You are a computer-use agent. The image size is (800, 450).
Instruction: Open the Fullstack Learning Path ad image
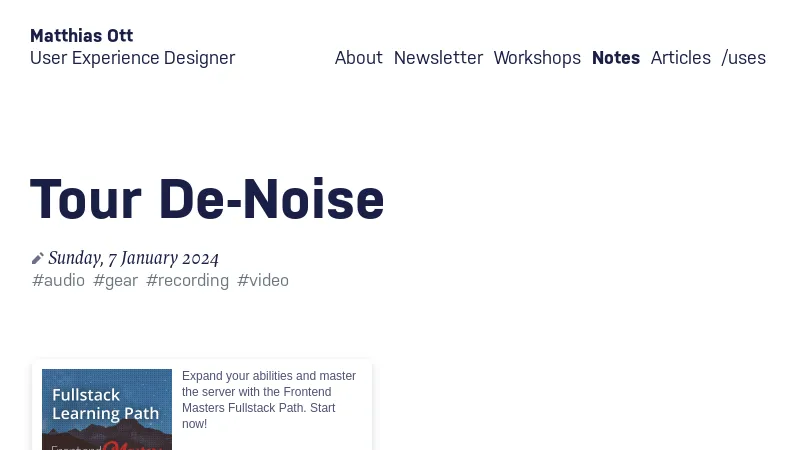[107, 405]
